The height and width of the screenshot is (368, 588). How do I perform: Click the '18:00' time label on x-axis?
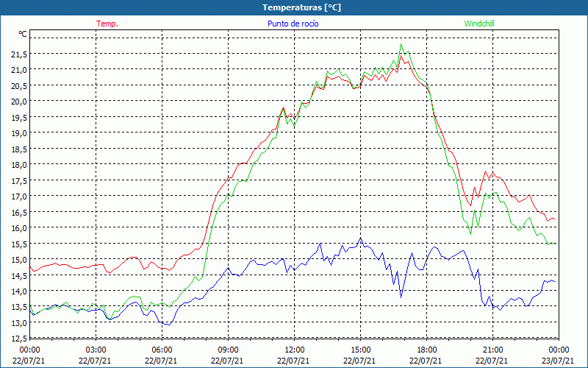pos(426,350)
